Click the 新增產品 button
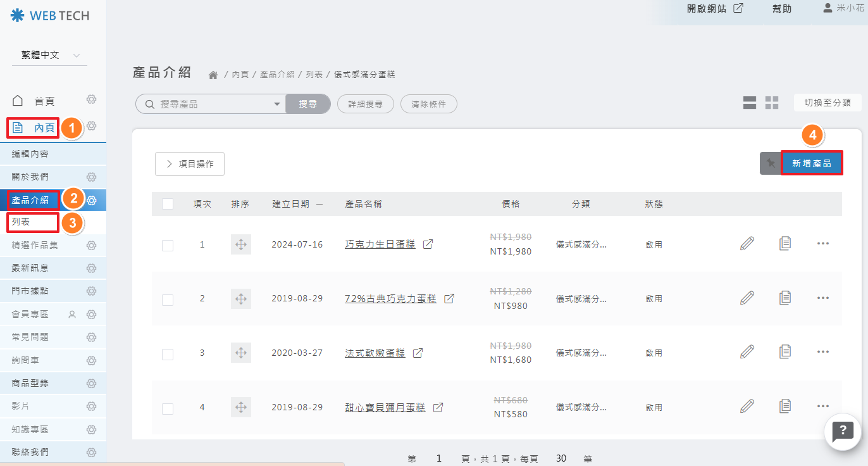 tap(812, 163)
